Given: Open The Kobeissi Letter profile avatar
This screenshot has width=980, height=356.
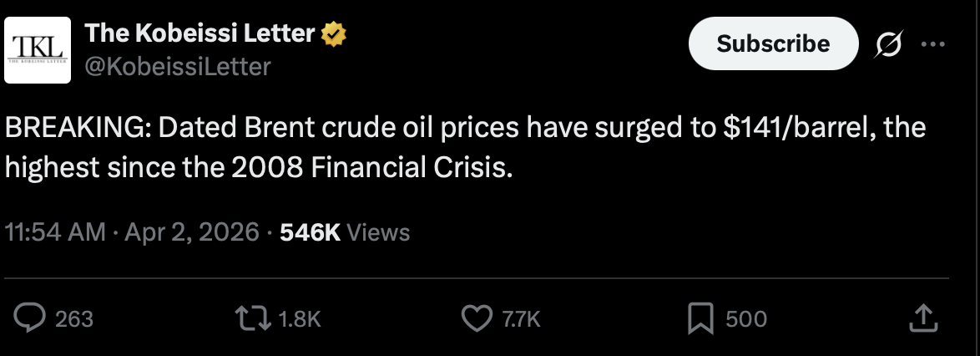Looking at the screenshot, I should (38, 50).
